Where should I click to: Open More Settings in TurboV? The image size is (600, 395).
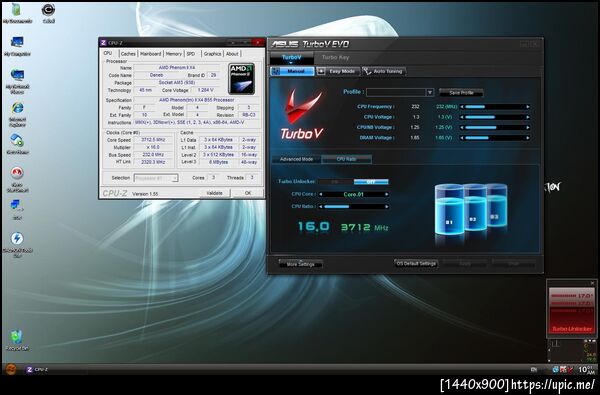[x=300, y=264]
